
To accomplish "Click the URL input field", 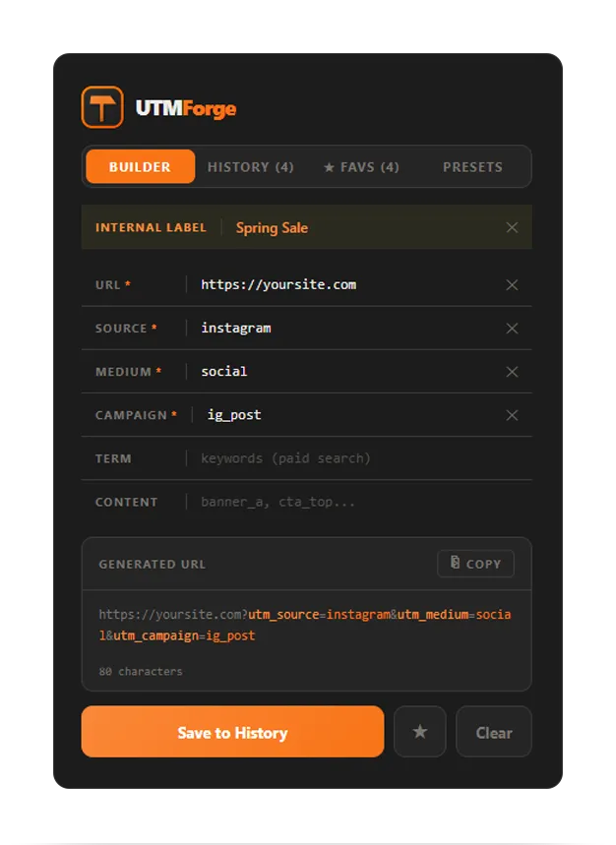I will [347, 284].
